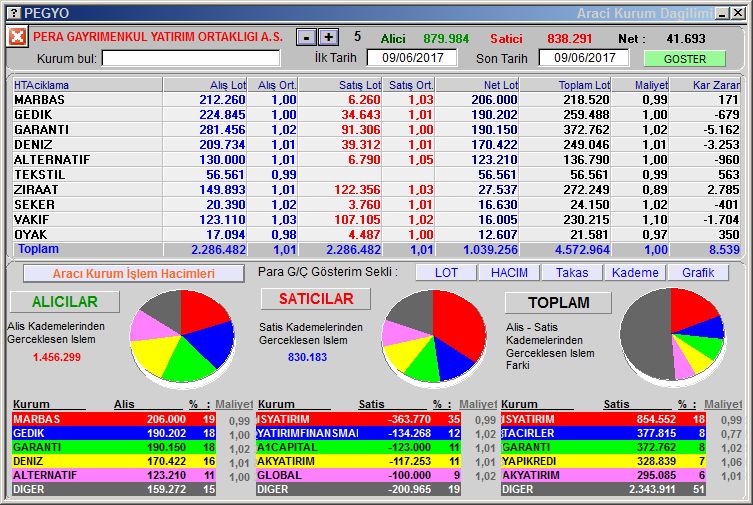Sort by the Satış Lot column header
This screenshot has height=505, width=753.
point(340,85)
